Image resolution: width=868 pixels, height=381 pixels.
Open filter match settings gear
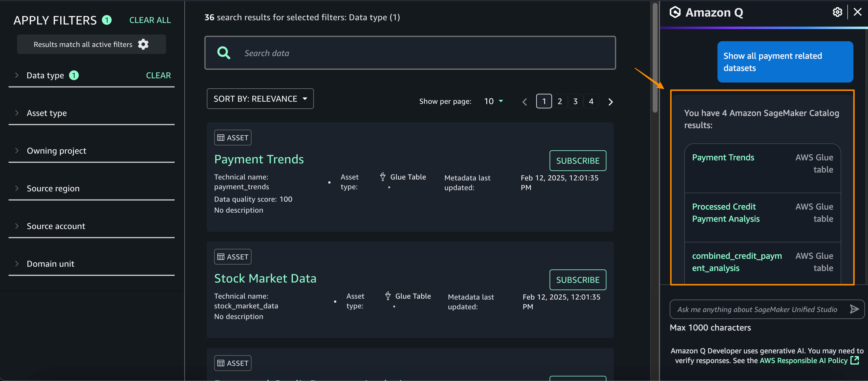tap(143, 44)
